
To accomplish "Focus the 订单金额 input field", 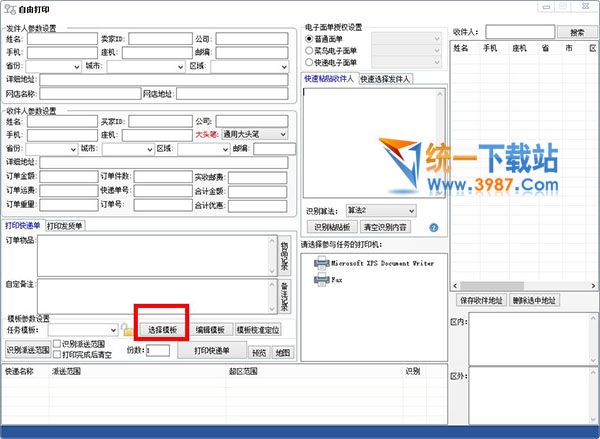I will (69, 176).
